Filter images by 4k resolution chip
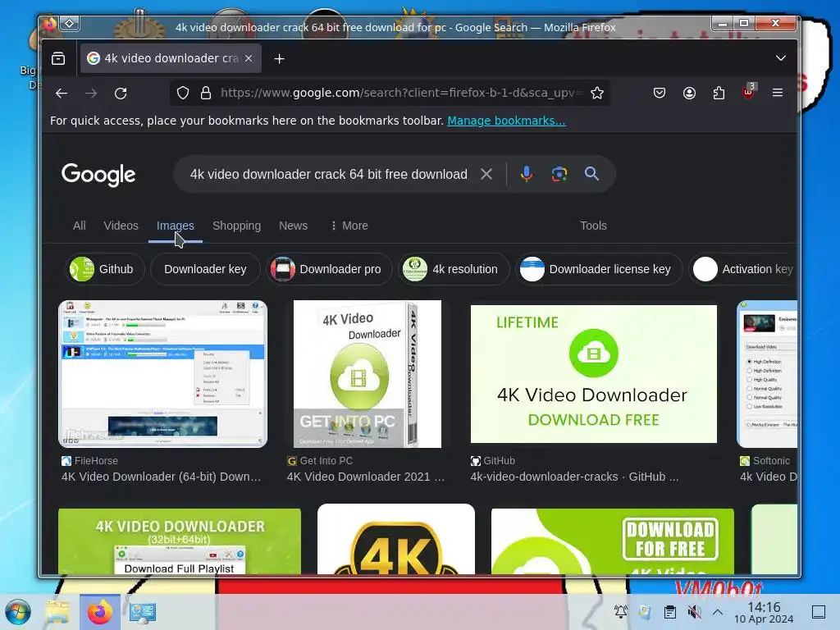 (x=453, y=269)
